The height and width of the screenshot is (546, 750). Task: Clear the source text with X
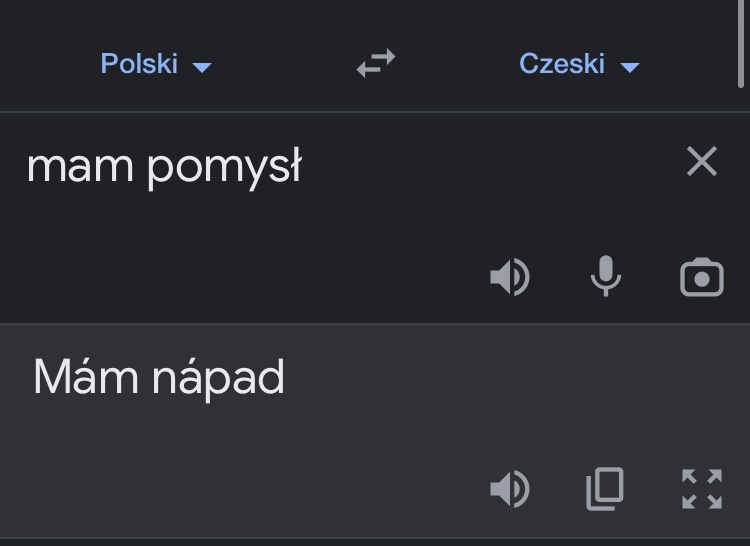pyautogui.click(x=702, y=161)
